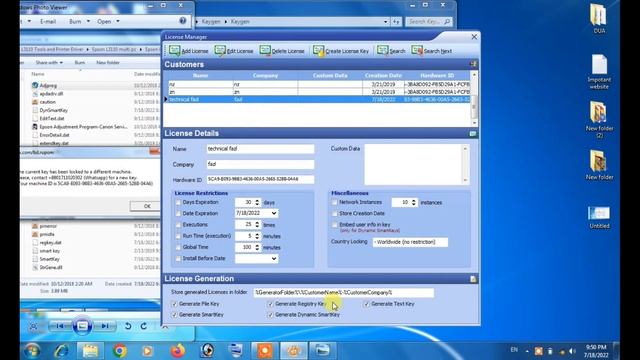
Task: Select New folder (2) desktop icon
Action: 599,120
